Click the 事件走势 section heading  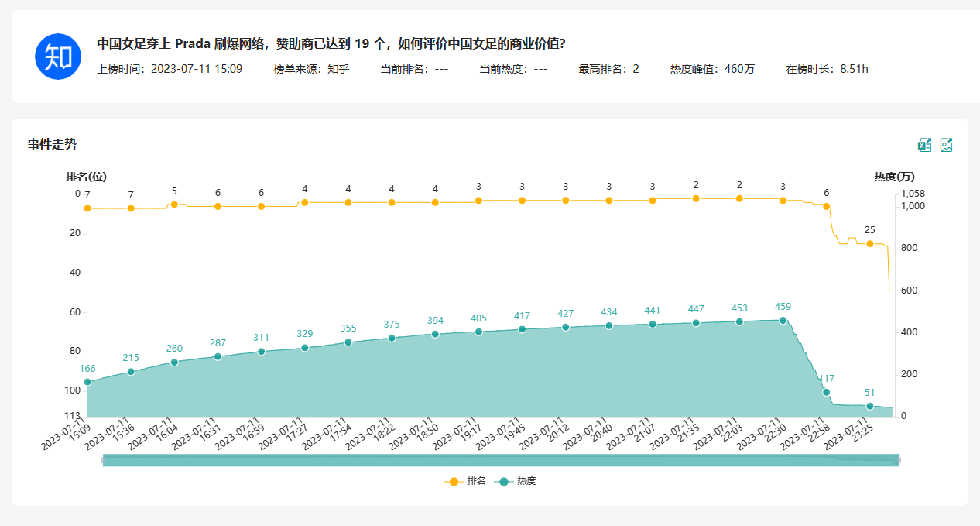click(52, 145)
